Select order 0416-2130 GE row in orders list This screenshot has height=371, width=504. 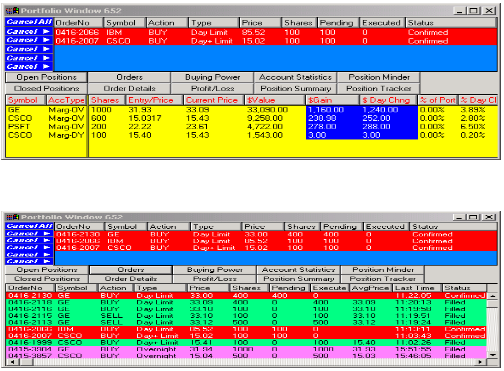[x=246, y=296]
